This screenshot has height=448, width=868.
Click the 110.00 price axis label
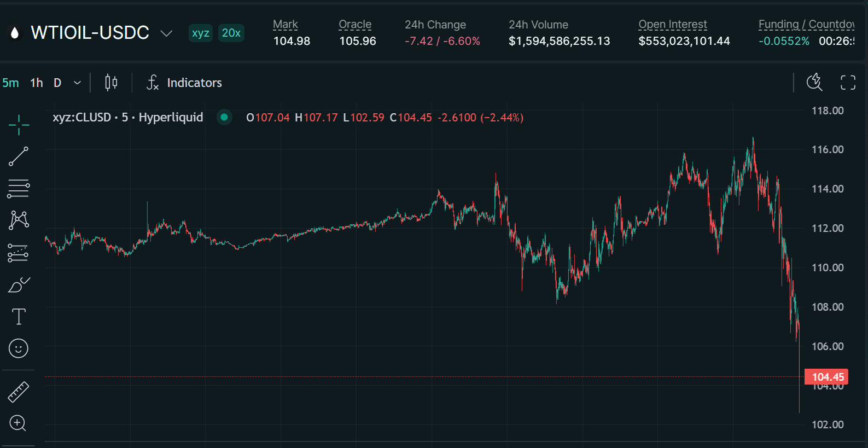pos(828,267)
